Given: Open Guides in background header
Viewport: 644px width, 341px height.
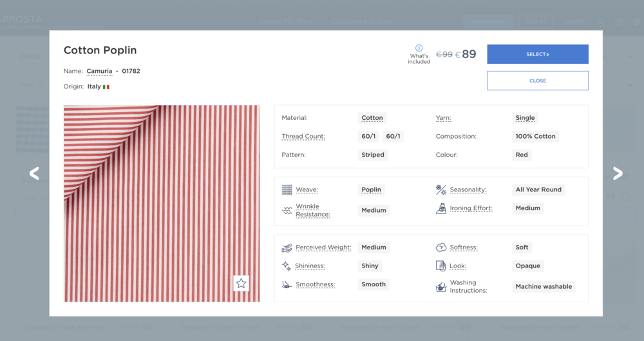Looking at the screenshot, I should pos(574,21).
